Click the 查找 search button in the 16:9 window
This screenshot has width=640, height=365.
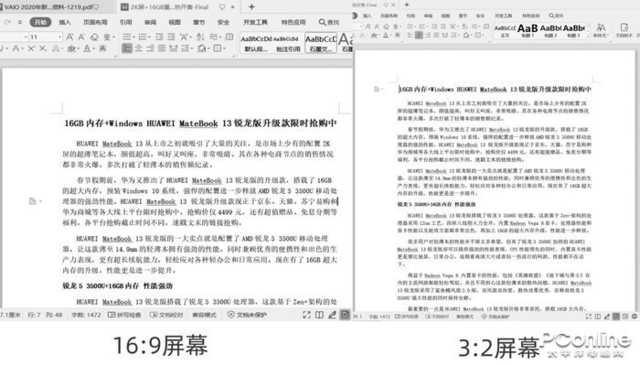click(x=329, y=22)
